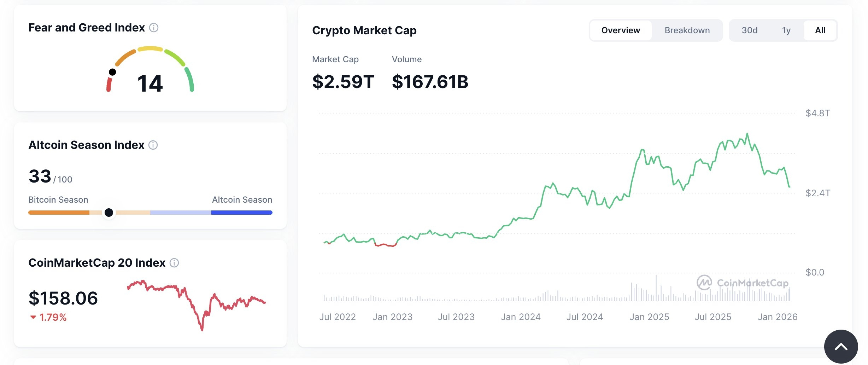Select the 1y time range

(x=786, y=30)
